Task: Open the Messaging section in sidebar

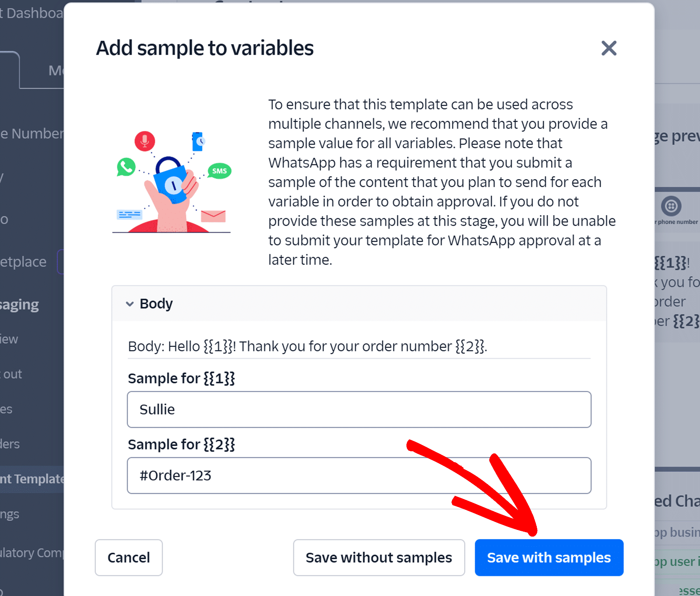Action: coord(20,305)
